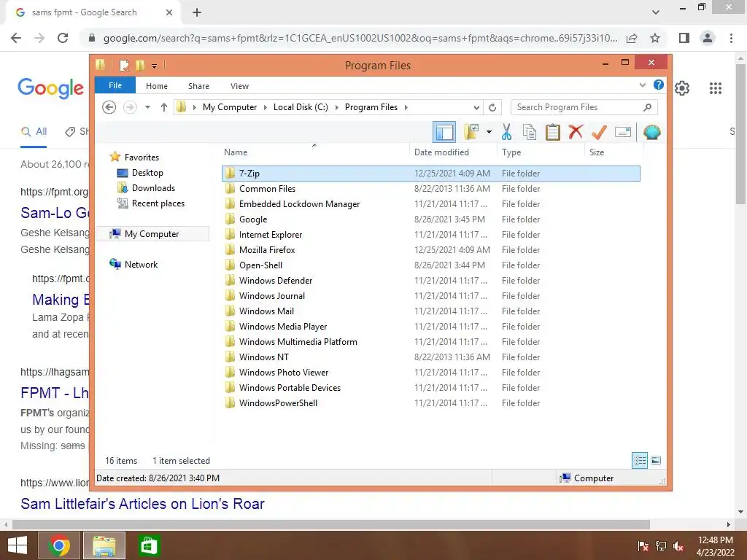Viewport: 747px width, 560px height.
Task: Click the New folder icon in title bar
Action: pos(140,65)
